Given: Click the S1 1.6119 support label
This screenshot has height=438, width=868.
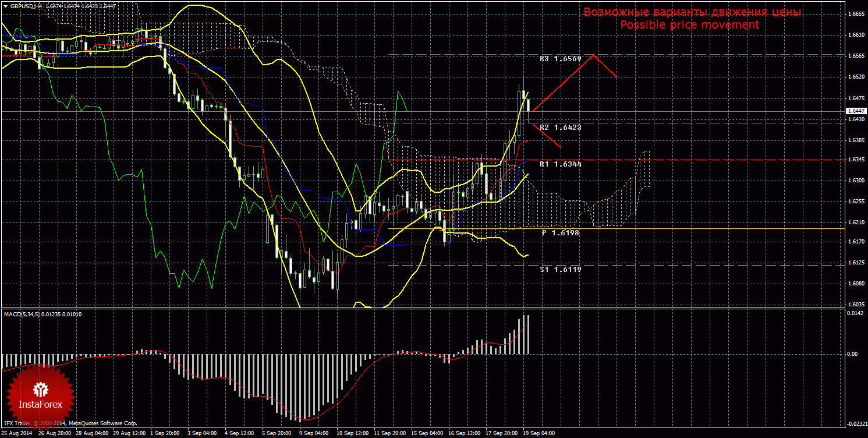Looking at the screenshot, I should click(560, 270).
